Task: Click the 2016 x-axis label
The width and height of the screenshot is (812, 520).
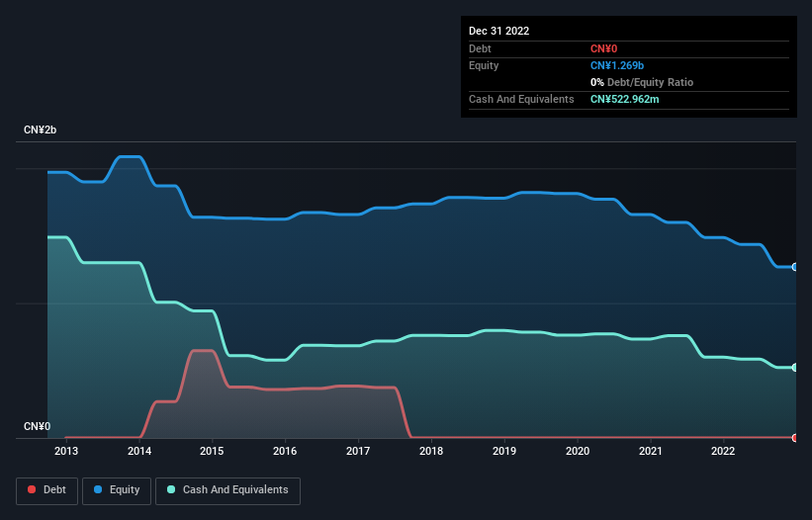Action: pos(285,451)
